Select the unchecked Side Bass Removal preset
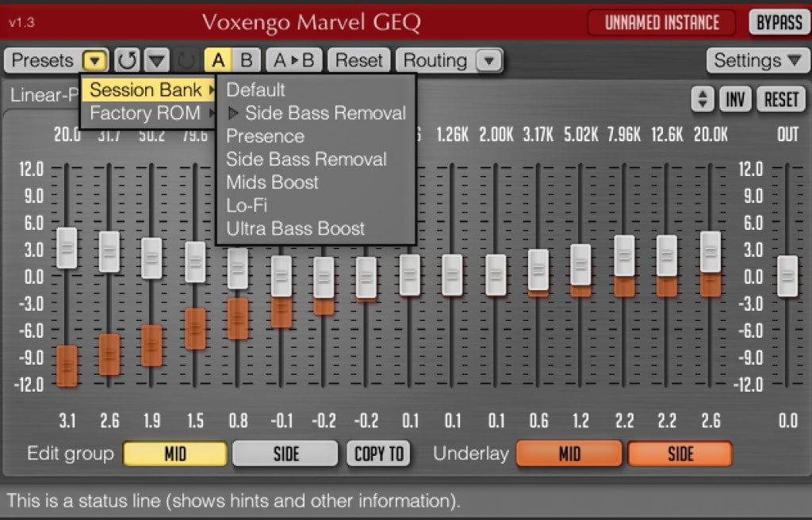The image size is (812, 520). click(316, 159)
